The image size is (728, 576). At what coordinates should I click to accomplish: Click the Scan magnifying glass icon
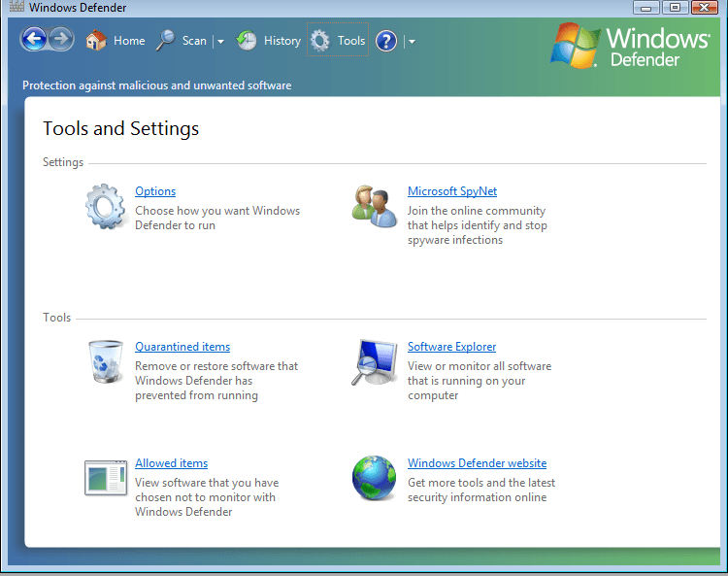(165, 41)
